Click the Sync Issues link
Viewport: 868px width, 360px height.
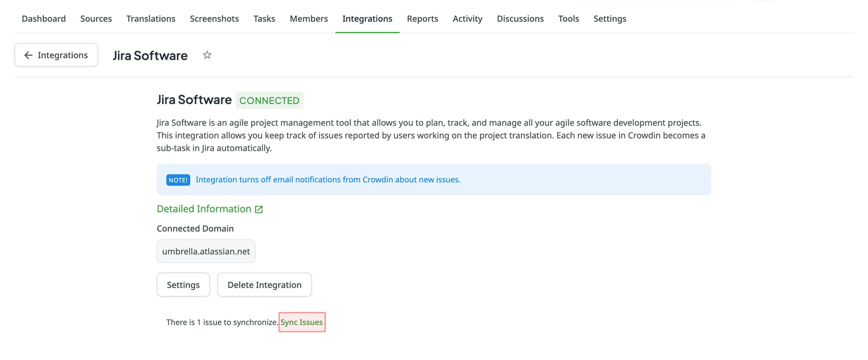point(302,322)
